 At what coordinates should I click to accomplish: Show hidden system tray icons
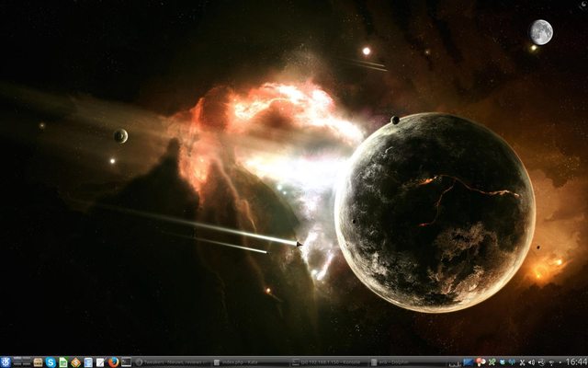(x=560, y=362)
